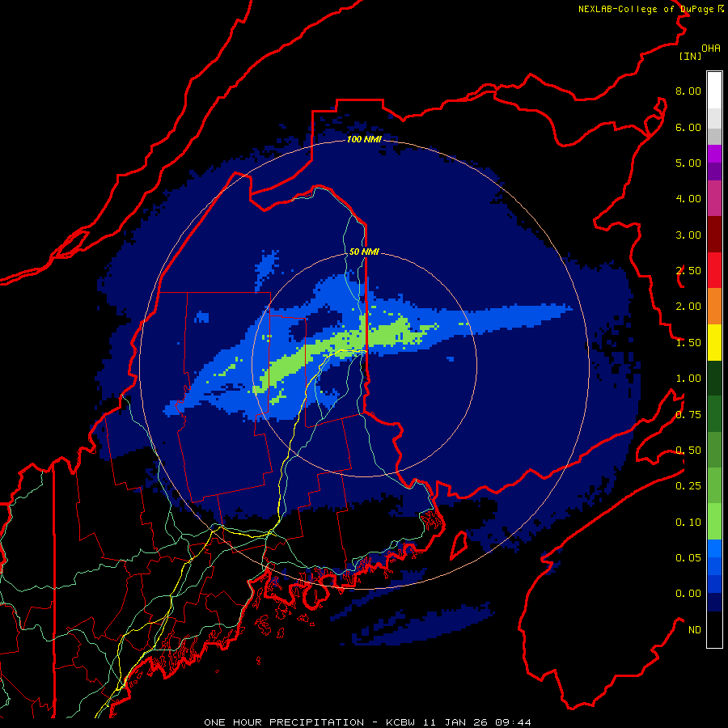Click the light green 0.10 color swatch
Image resolution: width=728 pixels, height=728 pixels.
coord(714,522)
